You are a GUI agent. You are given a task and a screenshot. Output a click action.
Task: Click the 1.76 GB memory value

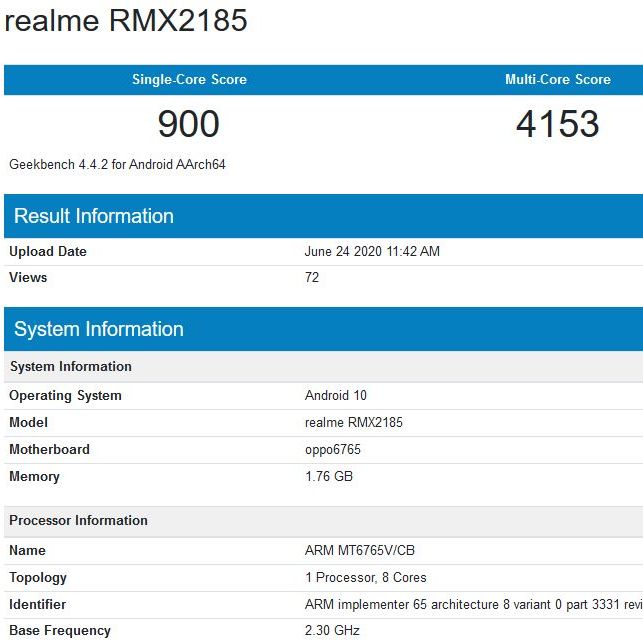pos(328,477)
